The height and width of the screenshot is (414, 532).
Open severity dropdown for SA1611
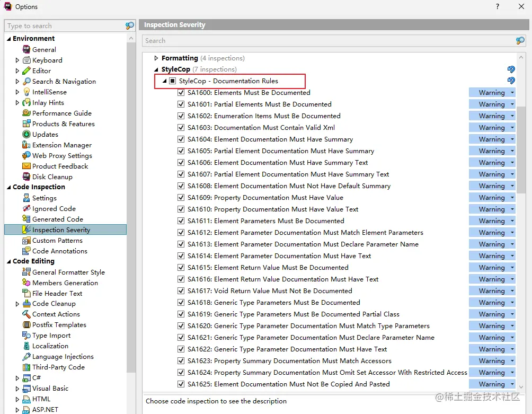[492, 221]
